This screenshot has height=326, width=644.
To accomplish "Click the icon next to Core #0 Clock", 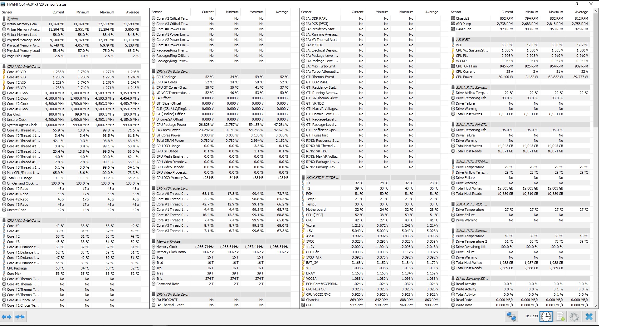I will pyautogui.click(x=4, y=93).
